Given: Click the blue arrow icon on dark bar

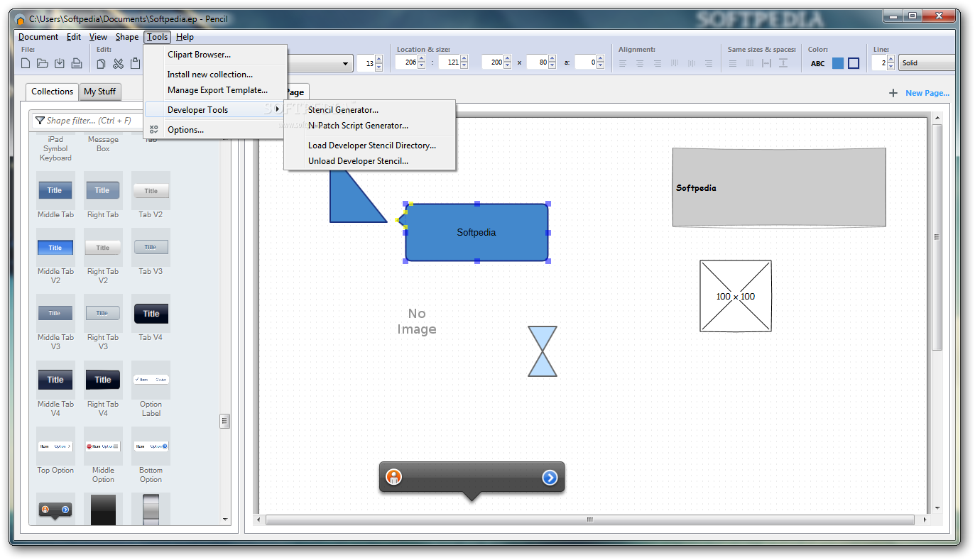Looking at the screenshot, I should [550, 478].
